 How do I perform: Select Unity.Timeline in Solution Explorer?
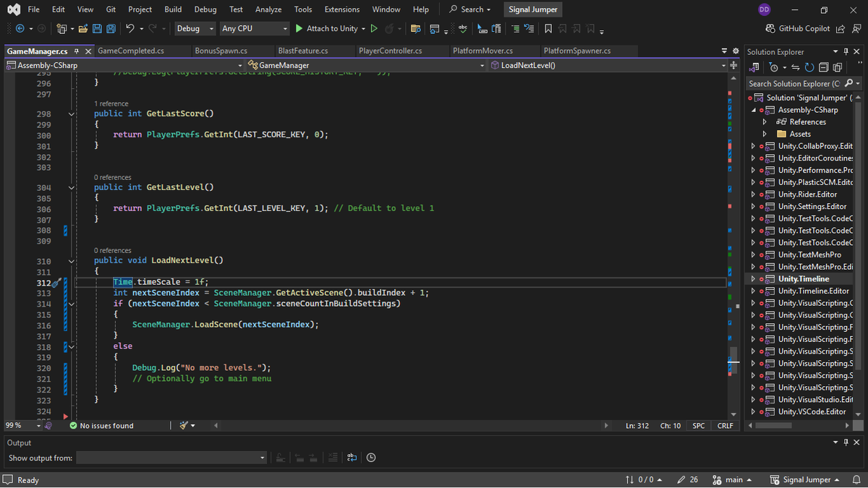[804, 278]
